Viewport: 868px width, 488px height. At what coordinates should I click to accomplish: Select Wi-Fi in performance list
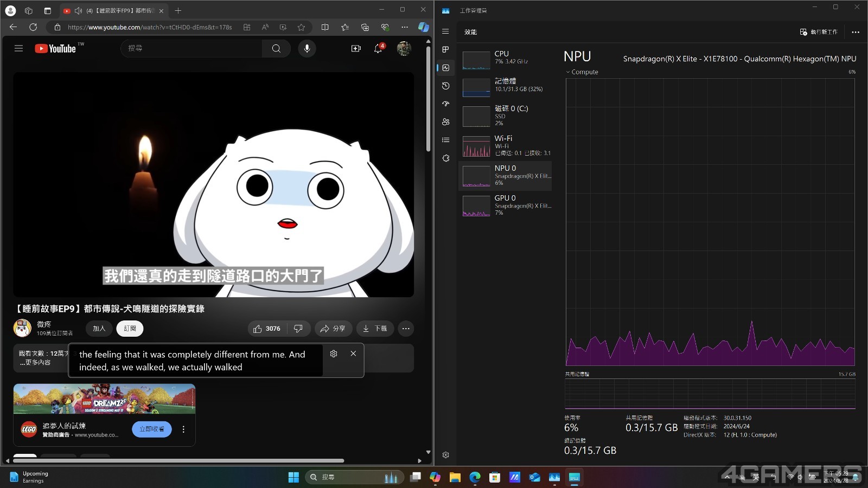(505, 145)
